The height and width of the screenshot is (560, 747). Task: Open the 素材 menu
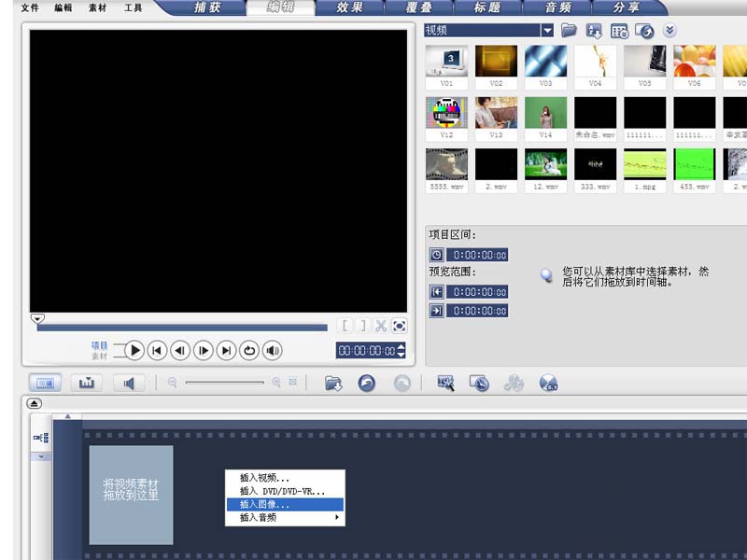(98, 8)
